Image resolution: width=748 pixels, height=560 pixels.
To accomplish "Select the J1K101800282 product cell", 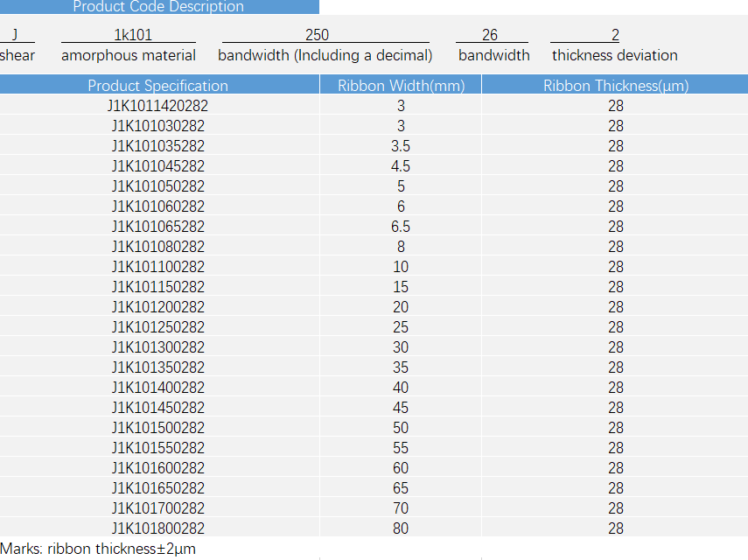I will [x=158, y=528].
